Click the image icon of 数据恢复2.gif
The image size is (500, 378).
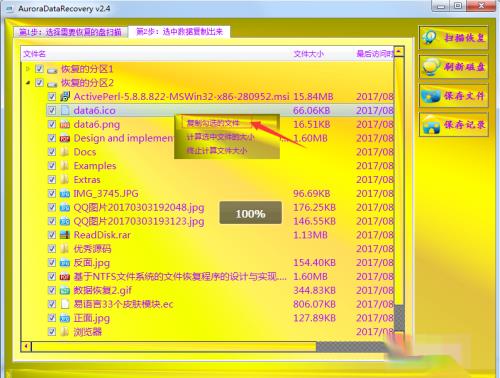click(x=65, y=290)
